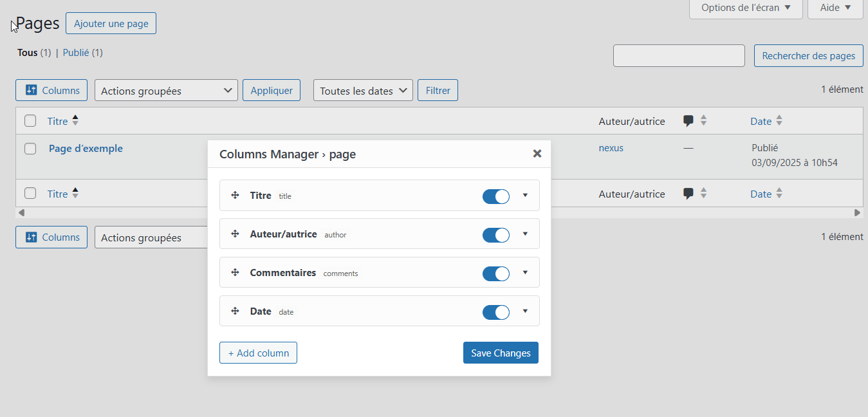The image size is (868, 417).
Task: Open the top Actions groupées dropdown
Action: (x=166, y=90)
